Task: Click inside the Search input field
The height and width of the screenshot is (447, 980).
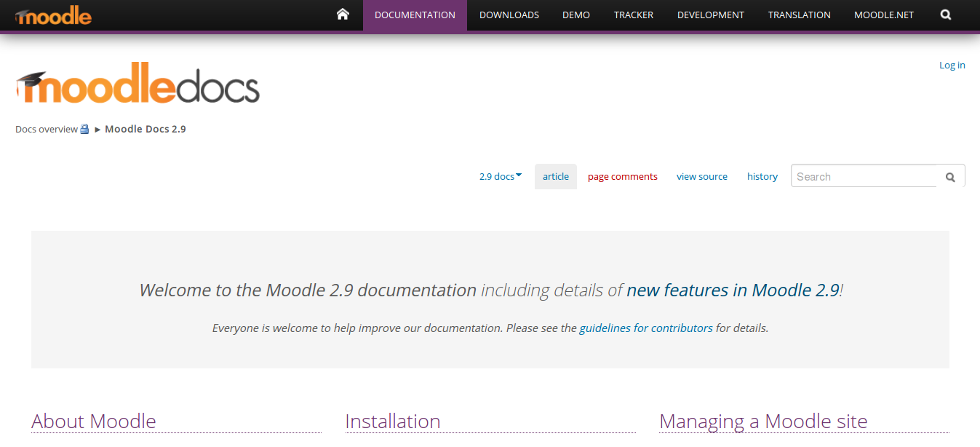Action: [x=864, y=176]
